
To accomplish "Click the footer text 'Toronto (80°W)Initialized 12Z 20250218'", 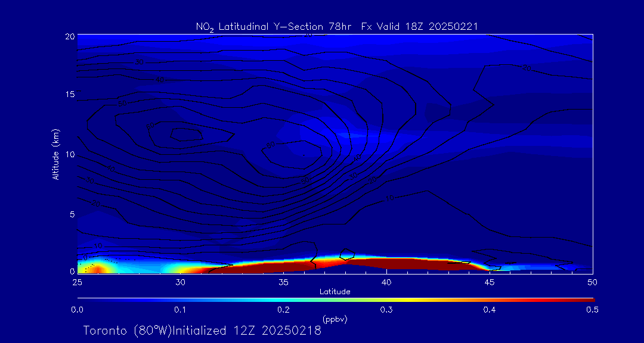I will point(202,330).
